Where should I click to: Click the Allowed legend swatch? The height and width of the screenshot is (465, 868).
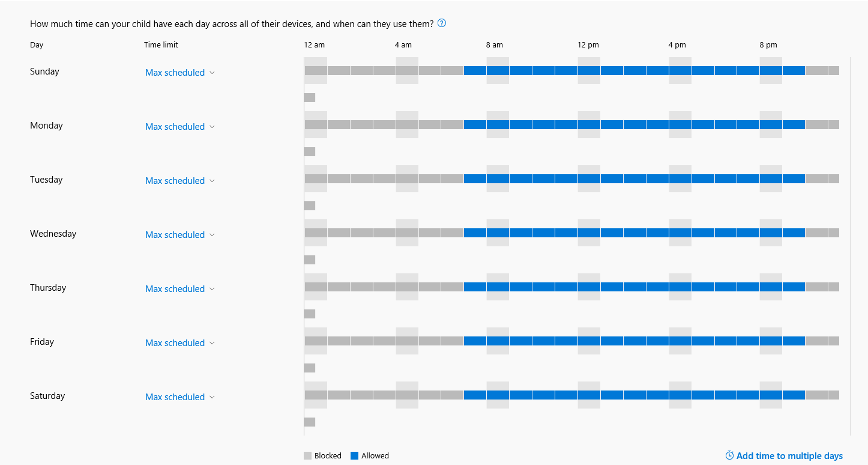[354, 455]
